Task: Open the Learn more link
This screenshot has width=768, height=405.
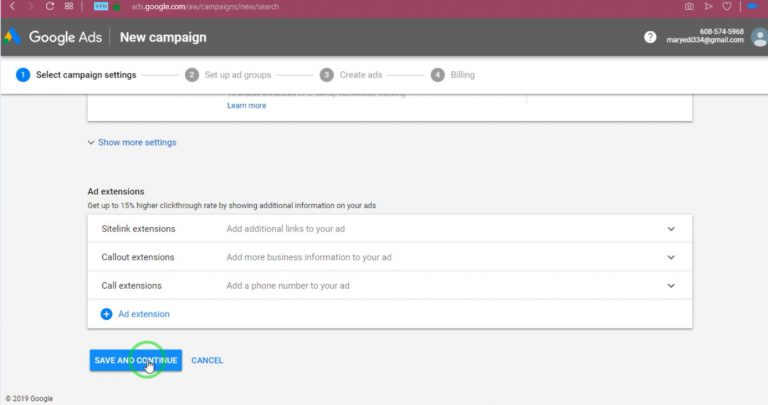Action: [x=246, y=105]
